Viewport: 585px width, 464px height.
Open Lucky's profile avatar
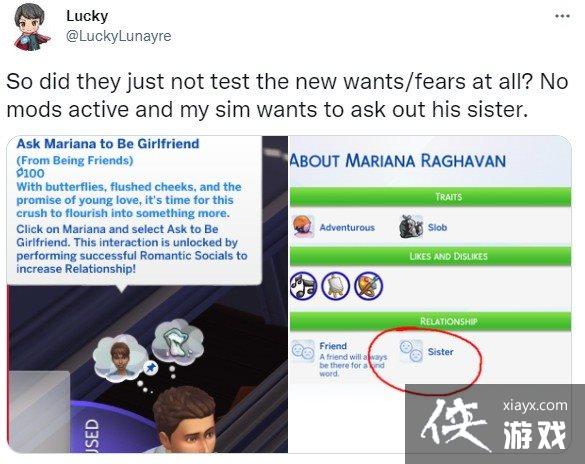(x=32, y=26)
